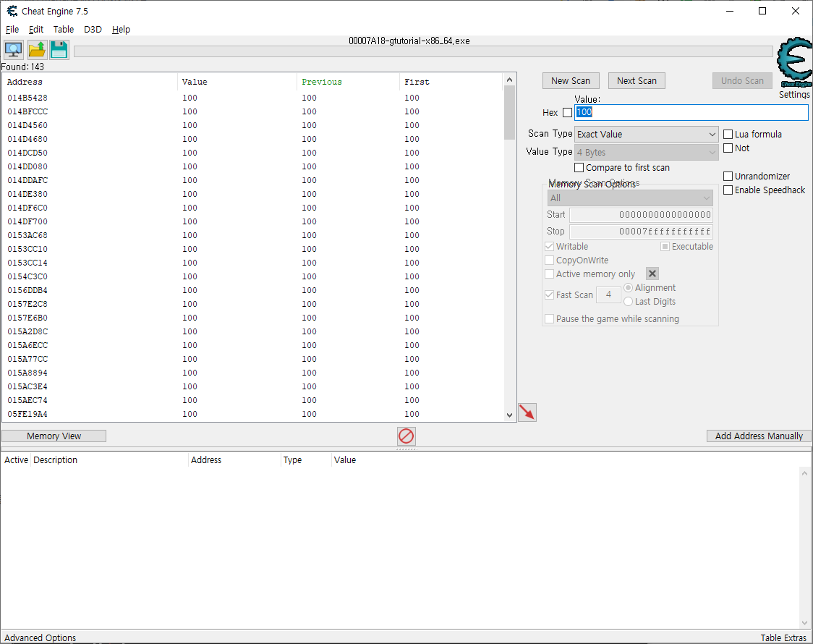The height and width of the screenshot is (644, 813).
Task: Turn on Enable Speedhack
Action: pos(728,190)
